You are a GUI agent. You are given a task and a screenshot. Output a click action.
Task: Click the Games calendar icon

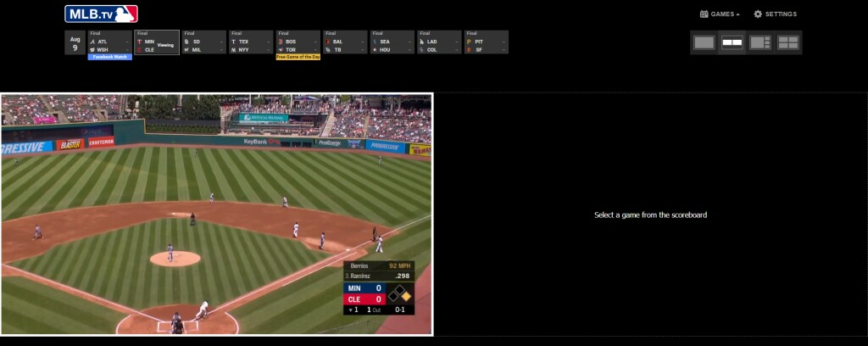tap(704, 14)
